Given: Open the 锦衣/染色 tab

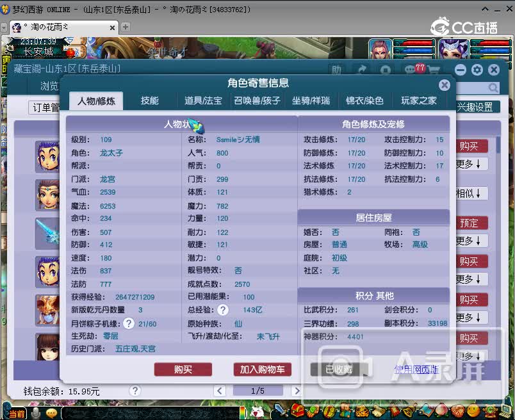Looking at the screenshot, I should click(364, 101).
